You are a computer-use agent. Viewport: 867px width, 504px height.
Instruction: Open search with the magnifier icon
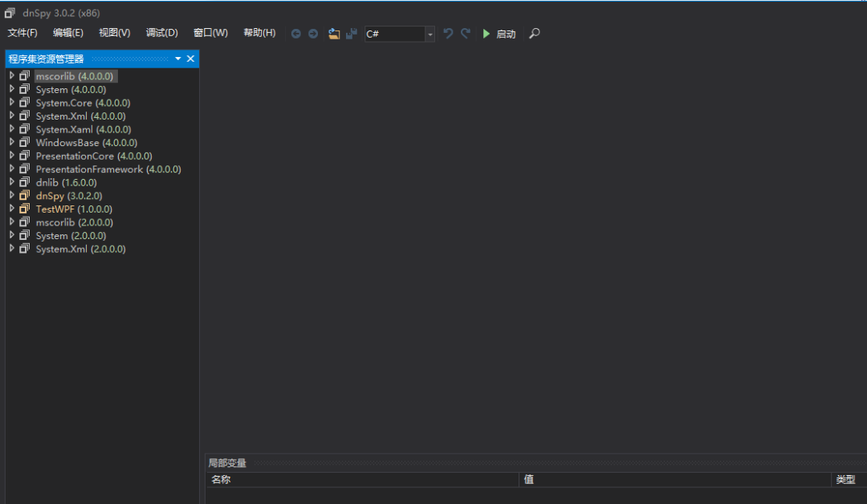tap(534, 34)
